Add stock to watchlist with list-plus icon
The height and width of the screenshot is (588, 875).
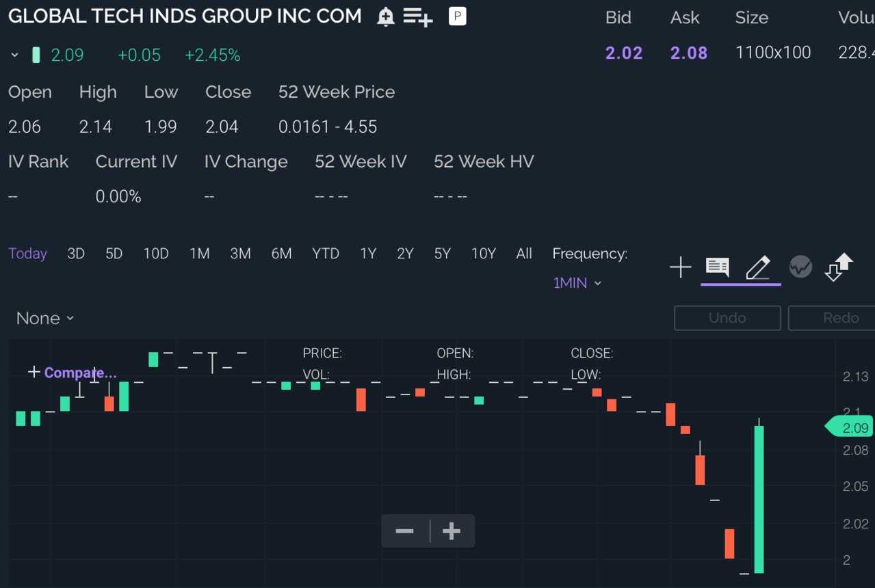[x=418, y=17]
